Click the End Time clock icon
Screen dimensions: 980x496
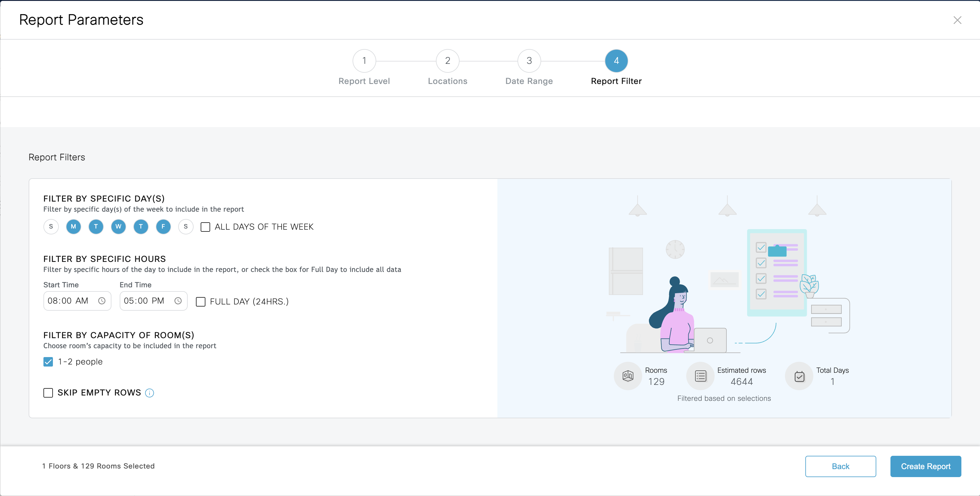pyautogui.click(x=178, y=301)
